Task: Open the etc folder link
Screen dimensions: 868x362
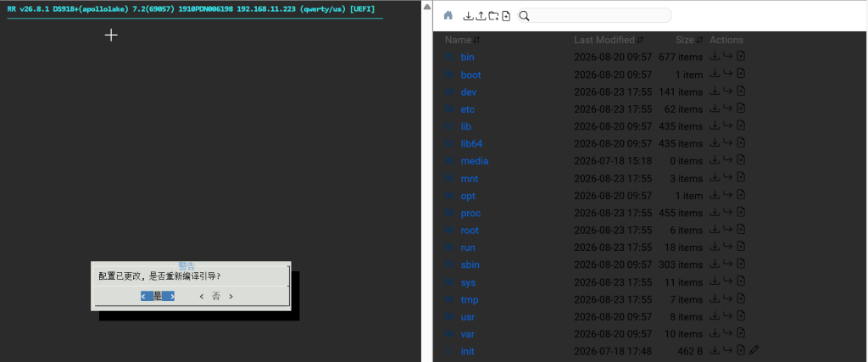Action: click(468, 109)
